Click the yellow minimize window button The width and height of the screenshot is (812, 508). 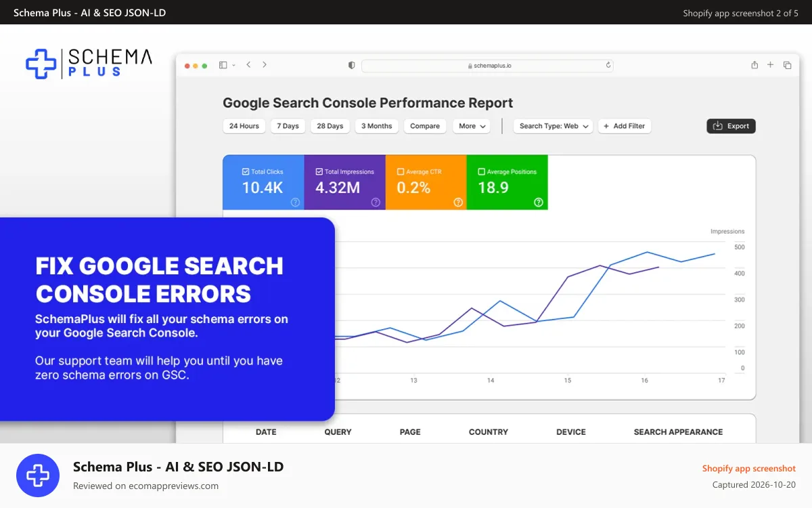click(196, 66)
